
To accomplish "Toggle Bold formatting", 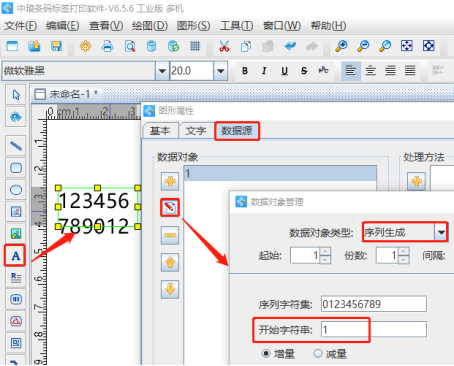I will point(245,71).
